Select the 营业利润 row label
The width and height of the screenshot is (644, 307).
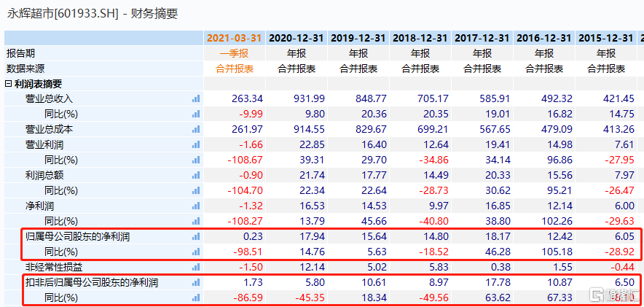pos(44,144)
